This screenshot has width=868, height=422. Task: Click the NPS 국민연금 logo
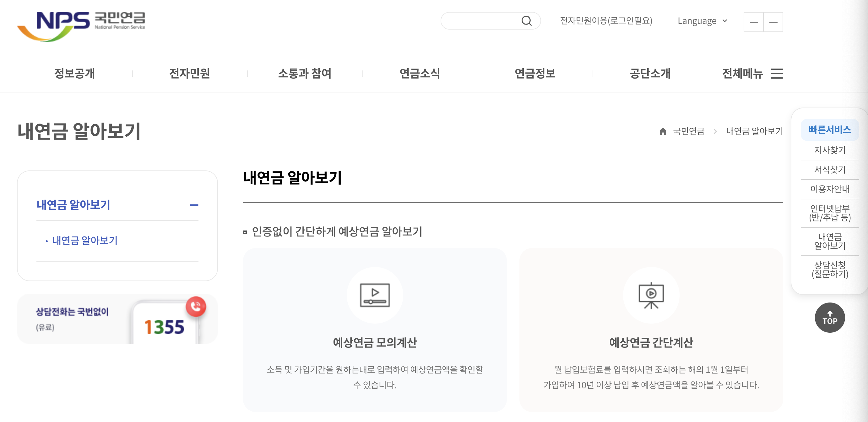pyautogui.click(x=81, y=26)
